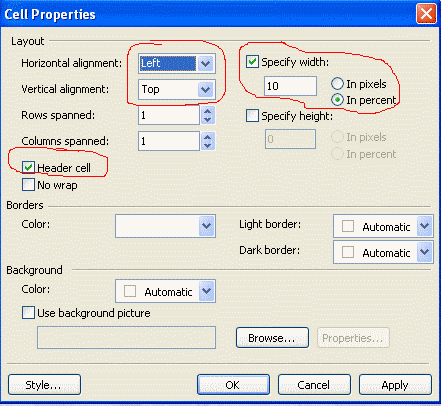Increase Columns spanned with up arrow
Image resolution: width=441 pixels, height=406 pixels.
(x=208, y=137)
